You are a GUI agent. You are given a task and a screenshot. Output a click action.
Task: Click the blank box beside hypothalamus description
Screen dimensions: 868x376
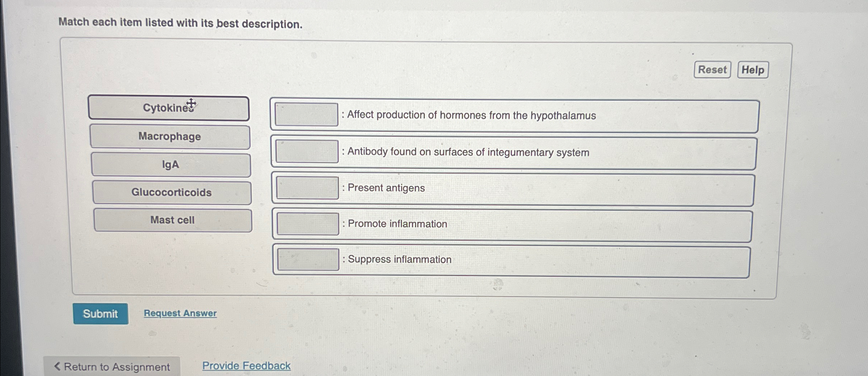pos(306,115)
